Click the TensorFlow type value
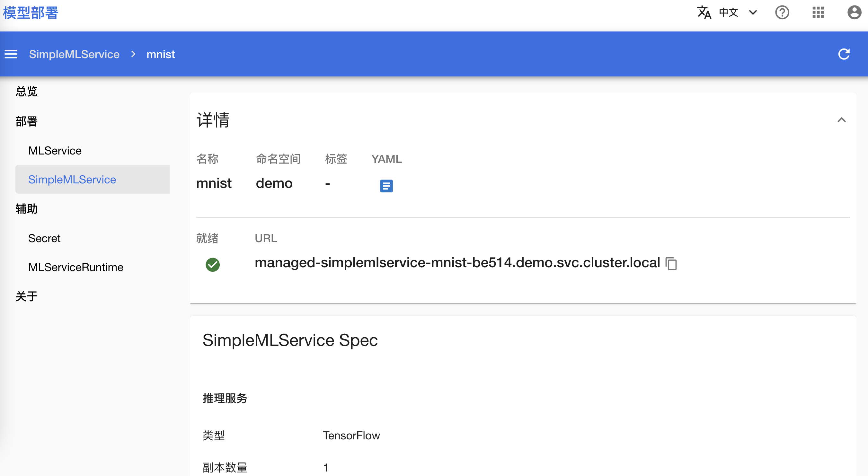This screenshot has height=476, width=868. pos(351,436)
